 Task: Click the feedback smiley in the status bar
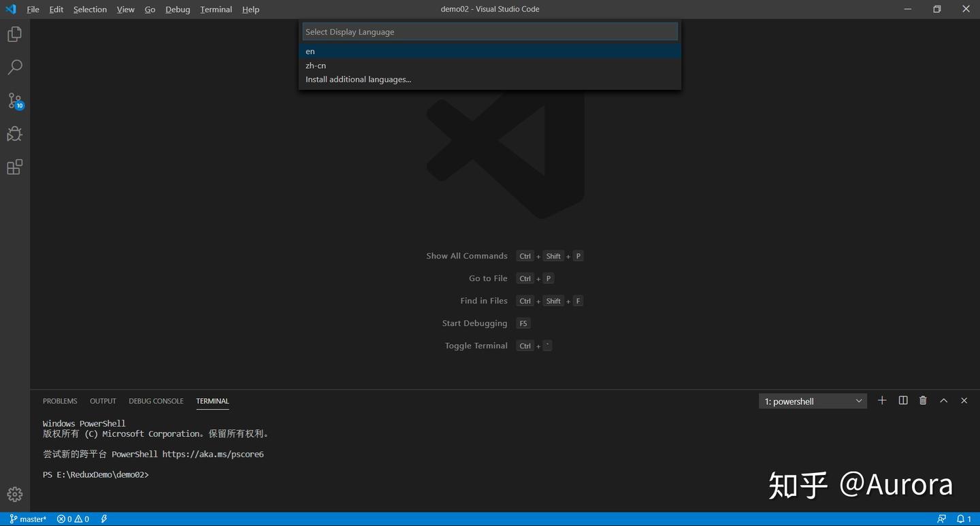942,519
